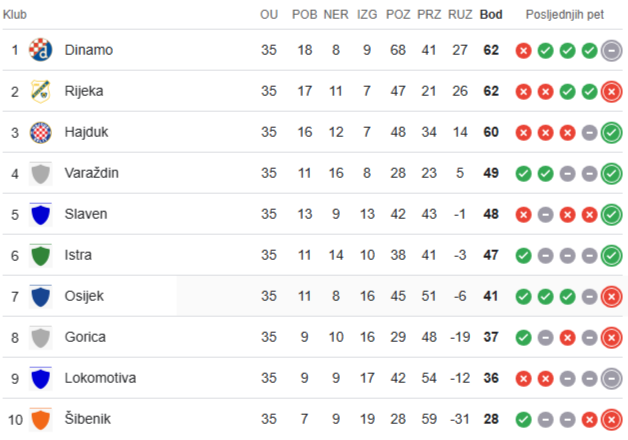Screen dimensions: 628x440
Task: Click Hajduk's latest win result icon
Action: [x=612, y=133]
